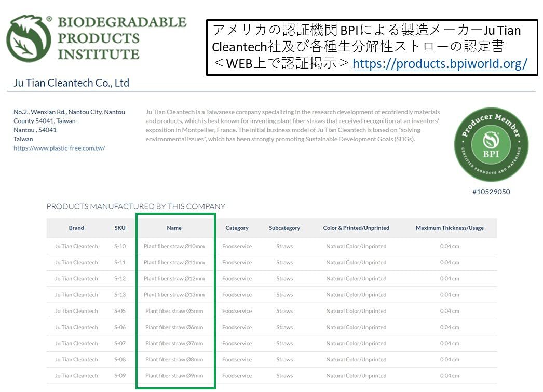The height and width of the screenshot is (392, 543).
Task: Click Foodservice category in S-11 row
Action: 237,263
